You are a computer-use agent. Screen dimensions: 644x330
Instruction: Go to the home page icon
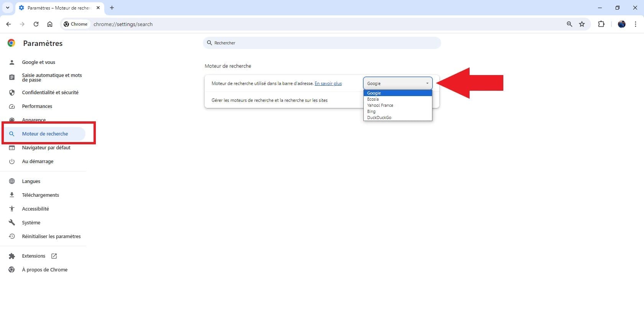click(50, 24)
